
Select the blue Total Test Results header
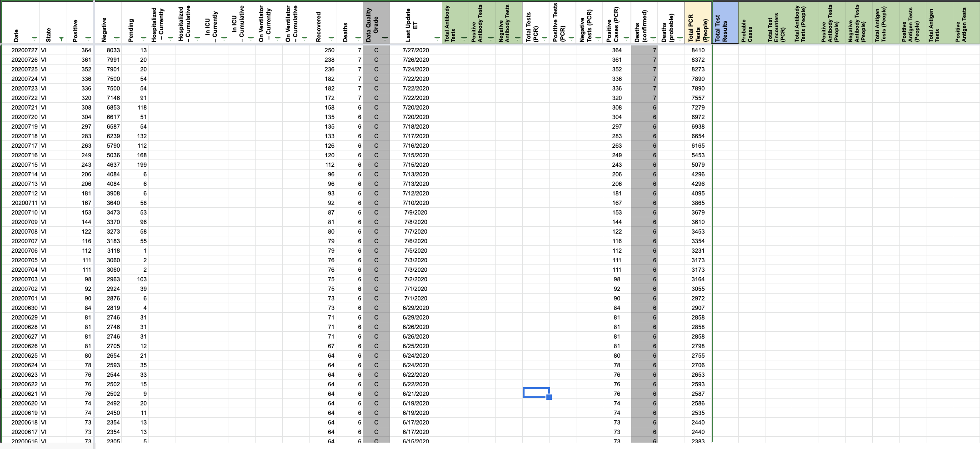click(725, 23)
